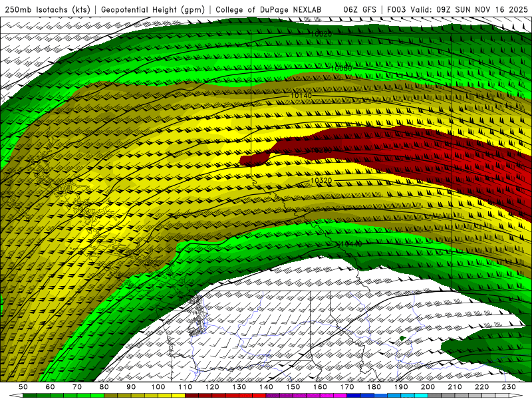This screenshot has width=532, height=399.
Task: Click the 100 kts legend value
Action: point(158,387)
